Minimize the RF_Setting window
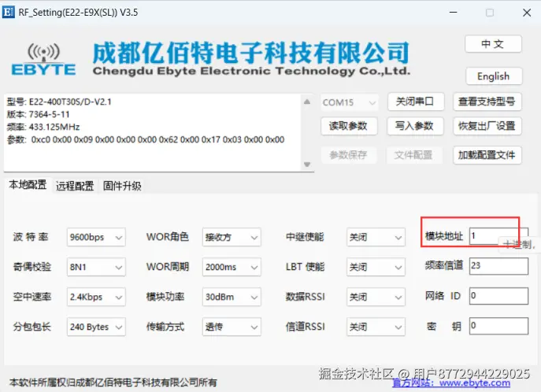The height and width of the screenshot is (392, 541). pyautogui.click(x=454, y=13)
